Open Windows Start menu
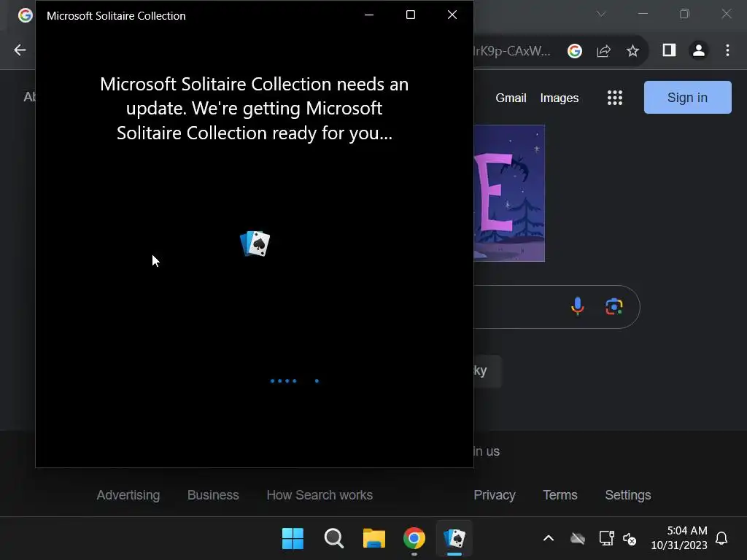This screenshot has width=747, height=560. click(x=293, y=539)
